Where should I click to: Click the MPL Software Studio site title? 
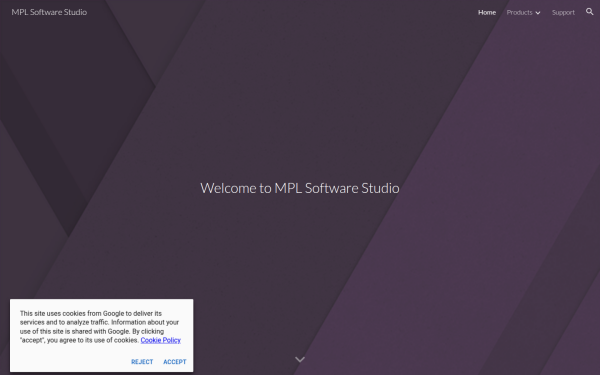coord(49,12)
